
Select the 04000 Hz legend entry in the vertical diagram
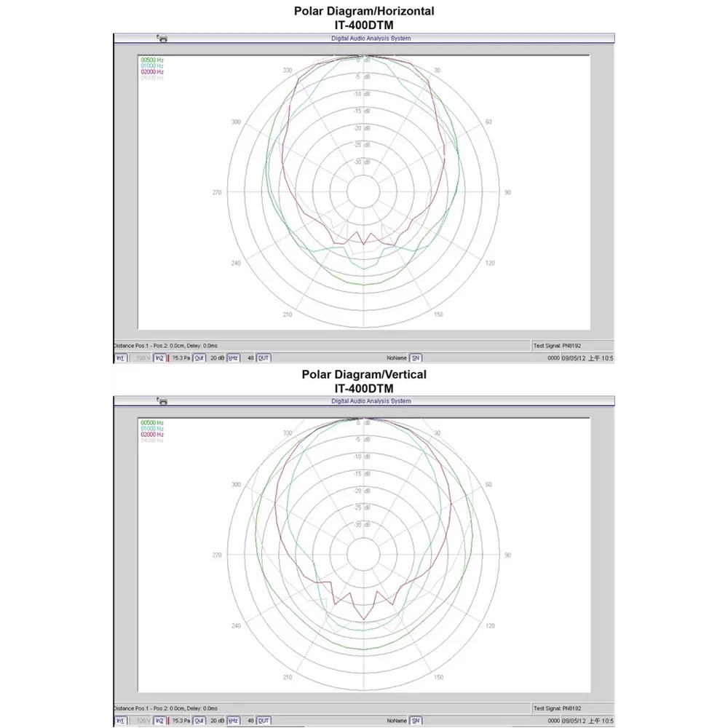[x=152, y=440]
